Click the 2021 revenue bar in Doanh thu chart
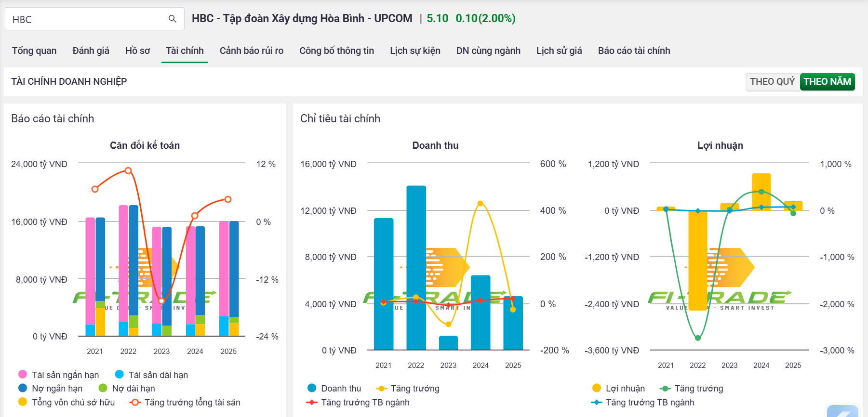This screenshot has width=868, height=417. (x=384, y=284)
